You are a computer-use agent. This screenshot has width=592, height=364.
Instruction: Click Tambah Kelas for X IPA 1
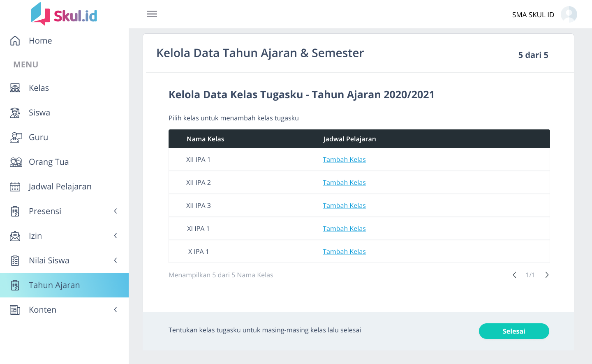click(344, 251)
